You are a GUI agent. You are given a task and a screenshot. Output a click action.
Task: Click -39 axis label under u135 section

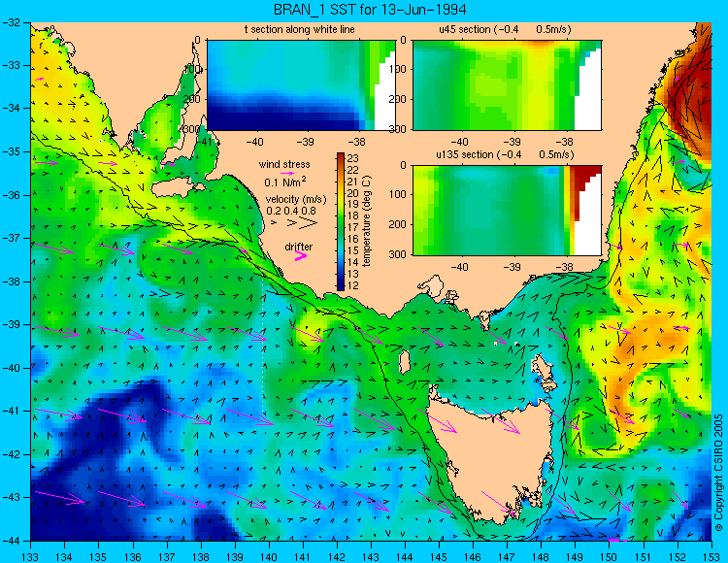[x=513, y=267]
